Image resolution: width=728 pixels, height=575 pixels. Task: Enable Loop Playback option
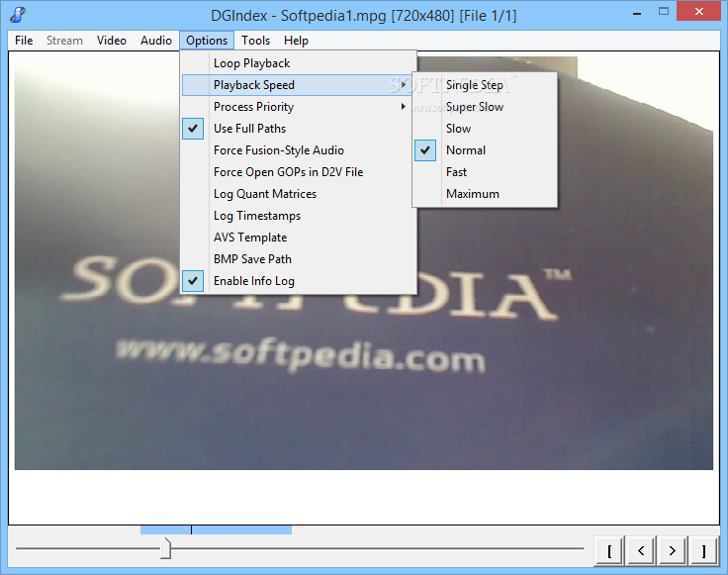point(299,63)
